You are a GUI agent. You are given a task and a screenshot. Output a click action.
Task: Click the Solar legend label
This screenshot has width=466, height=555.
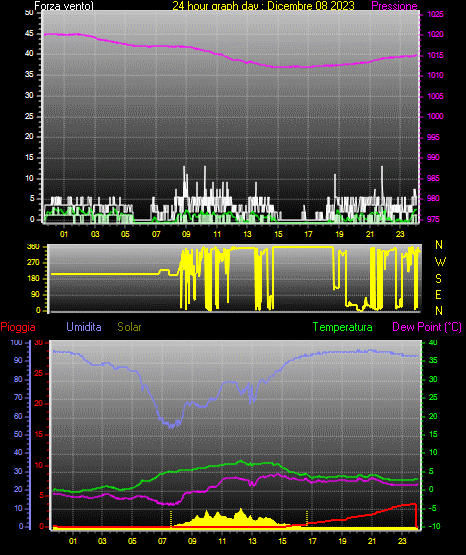pyautogui.click(x=129, y=327)
